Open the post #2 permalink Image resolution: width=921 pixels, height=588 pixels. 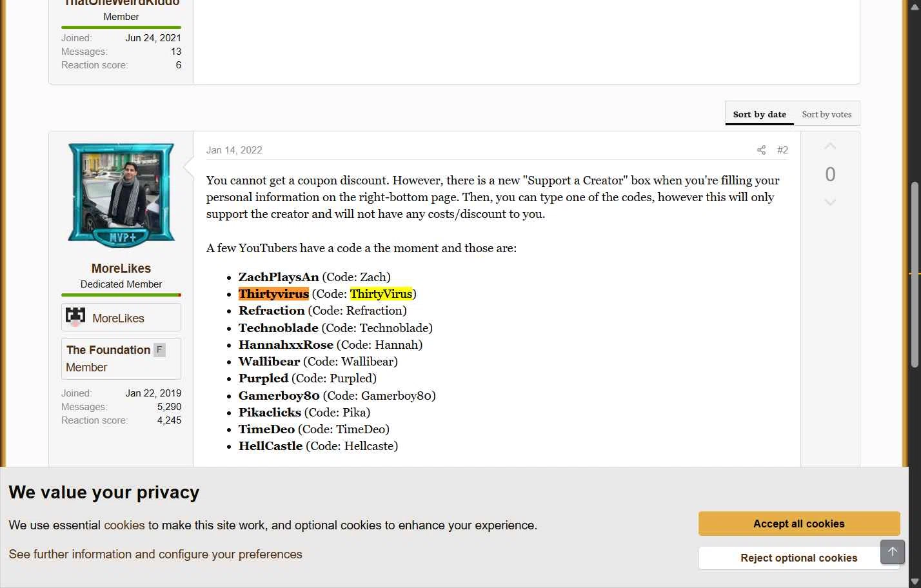(782, 150)
